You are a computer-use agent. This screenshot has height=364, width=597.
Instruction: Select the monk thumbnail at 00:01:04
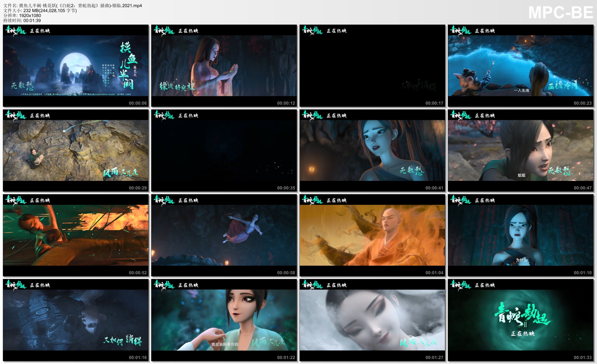tap(372, 235)
